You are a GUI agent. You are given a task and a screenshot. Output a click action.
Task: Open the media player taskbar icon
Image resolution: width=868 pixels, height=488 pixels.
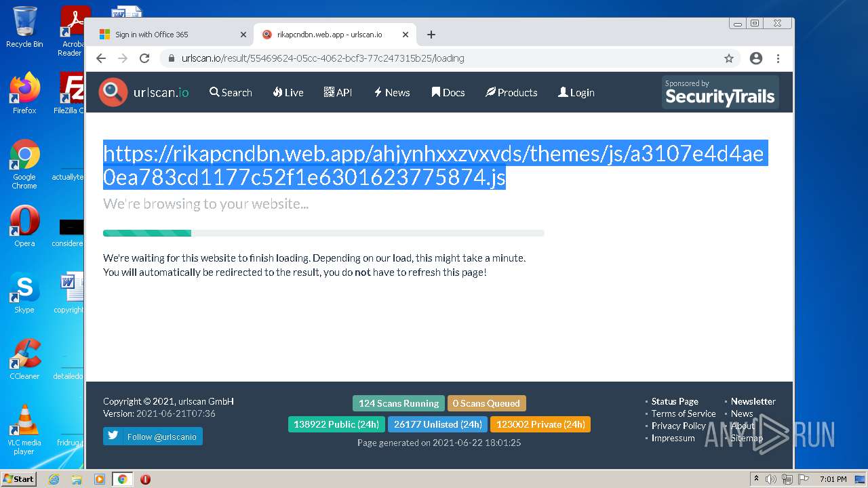(100, 479)
